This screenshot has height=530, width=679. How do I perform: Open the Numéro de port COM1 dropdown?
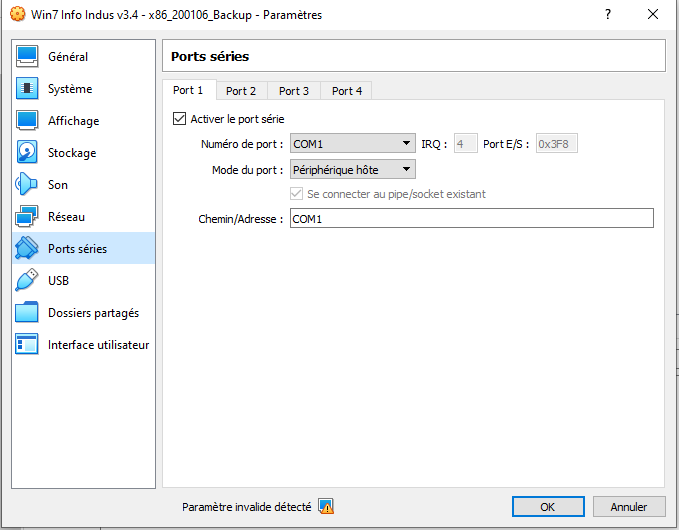point(352,143)
